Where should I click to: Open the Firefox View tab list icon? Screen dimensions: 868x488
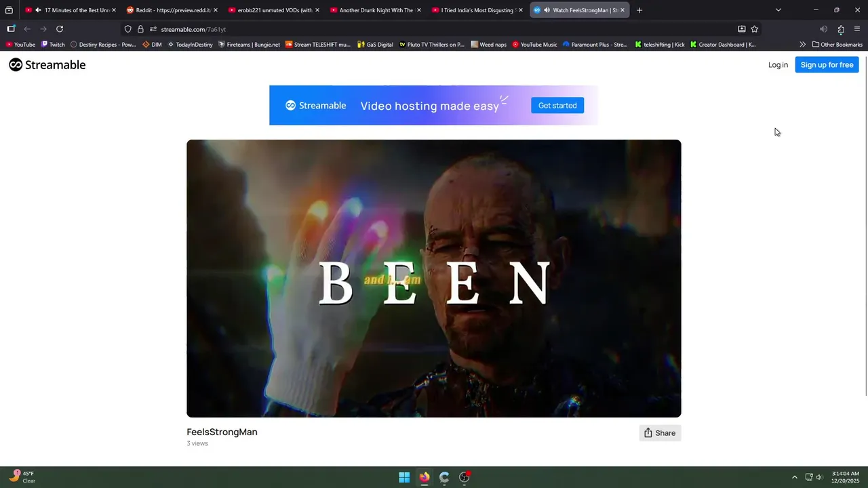(9, 10)
